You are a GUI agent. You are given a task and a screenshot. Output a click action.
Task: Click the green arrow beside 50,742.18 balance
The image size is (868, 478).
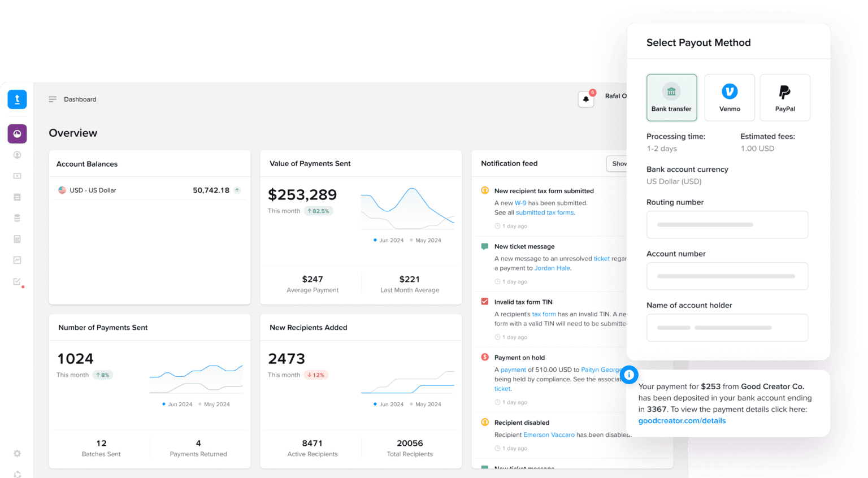[237, 190]
